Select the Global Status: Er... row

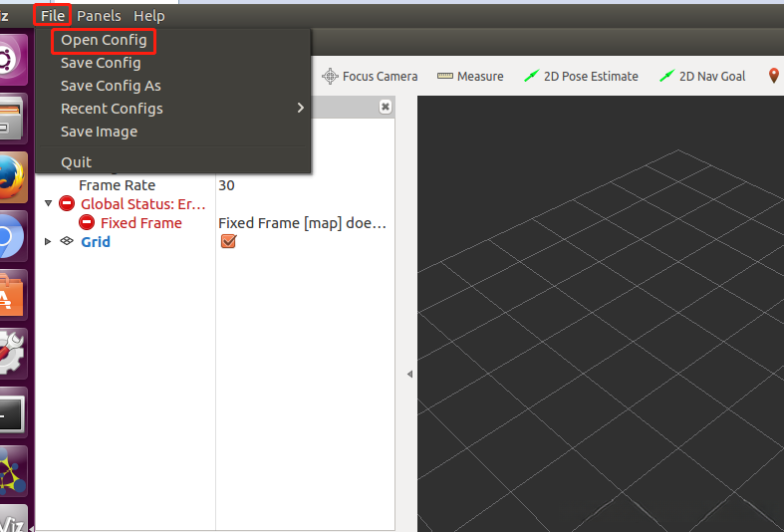pos(215,203)
